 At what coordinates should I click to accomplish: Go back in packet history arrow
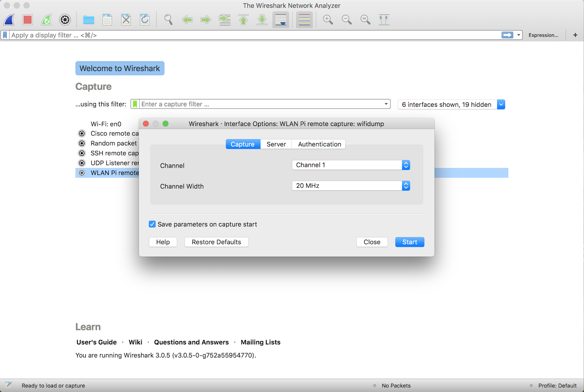point(187,20)
